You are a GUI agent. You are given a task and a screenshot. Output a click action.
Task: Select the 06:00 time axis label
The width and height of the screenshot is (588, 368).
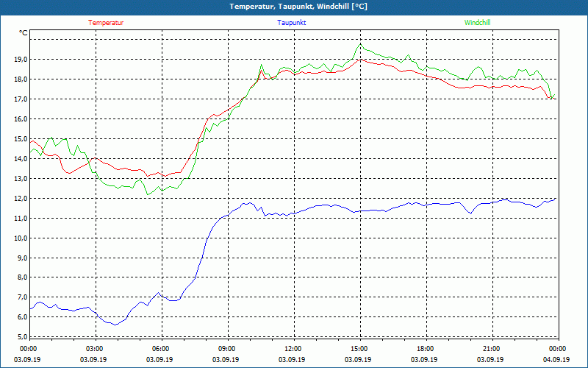pyautogui.click(x=160, y=349)
